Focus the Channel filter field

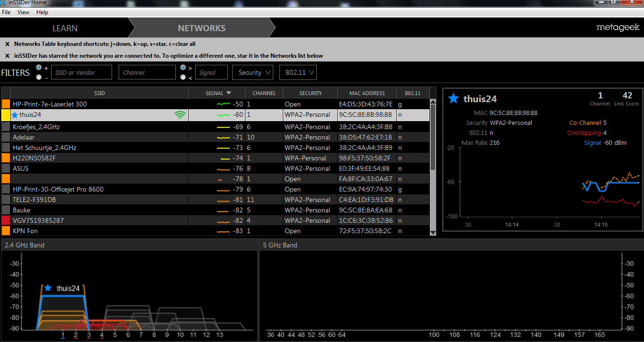[x=147, y=72]
